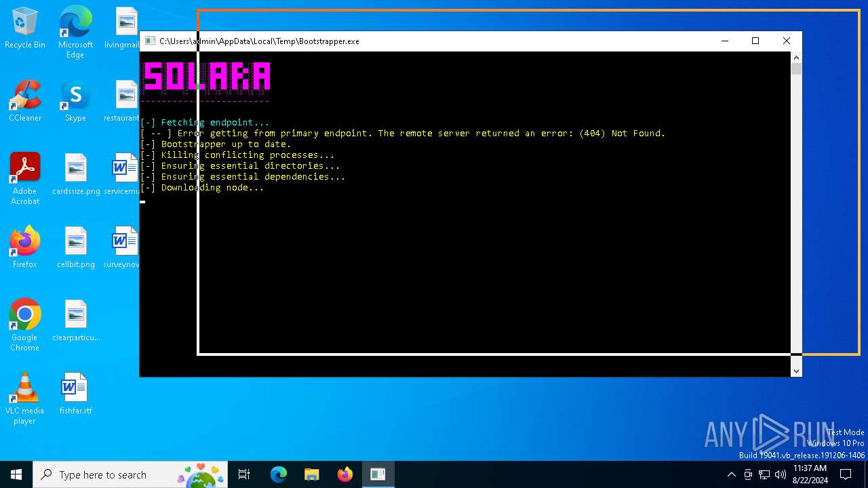This screenshot has height=488, width=868.
Task: Open the volume control in system tray
Action: click(781, 474)
